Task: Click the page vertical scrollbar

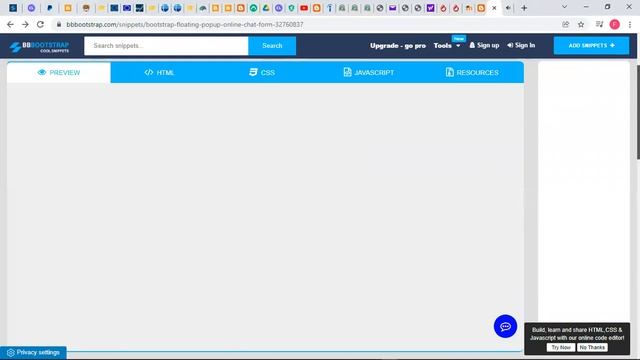Action: tap(638, 112)
